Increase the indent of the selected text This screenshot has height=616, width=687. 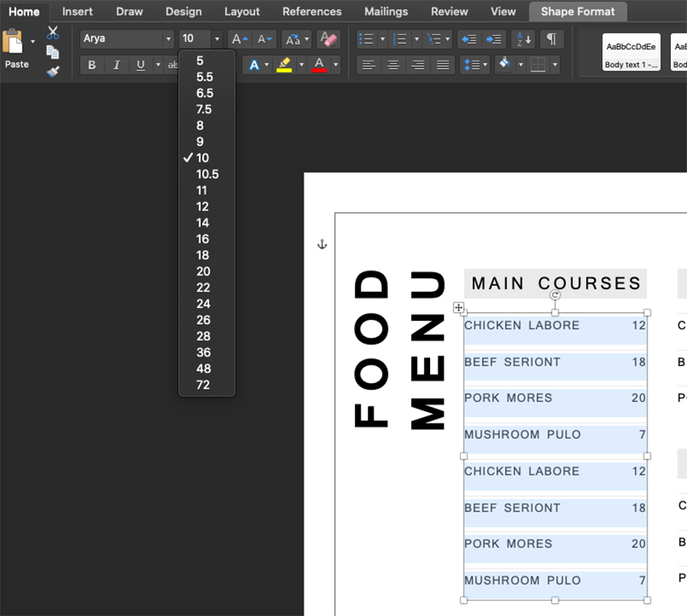coord(492,39)
